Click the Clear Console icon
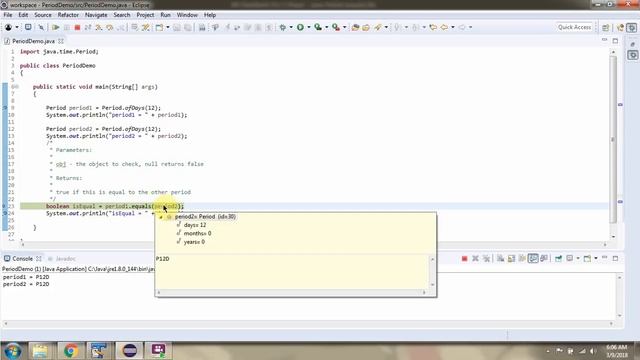 [500, 258]
